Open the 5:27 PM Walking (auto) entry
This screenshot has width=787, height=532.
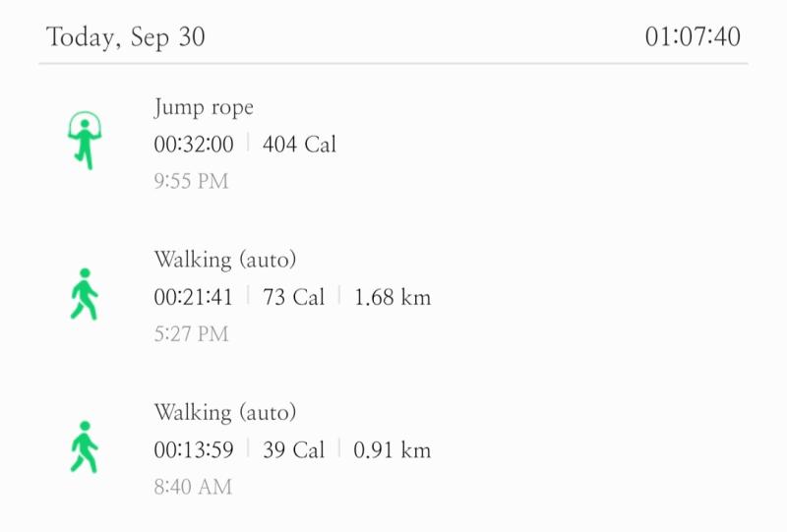tap(393, 296)
